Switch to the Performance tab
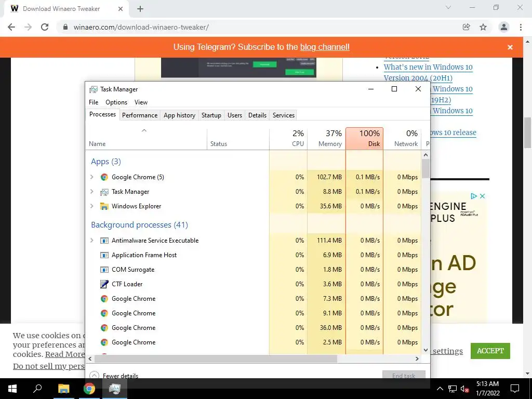This screenshot has width=532, height=399. point(140,115)
